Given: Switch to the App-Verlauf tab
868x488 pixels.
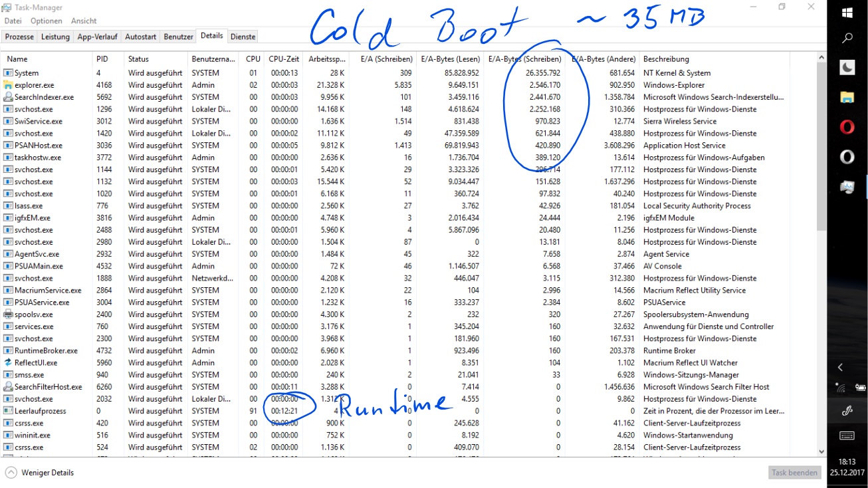Looking at the screenshot, I should 97,37.
